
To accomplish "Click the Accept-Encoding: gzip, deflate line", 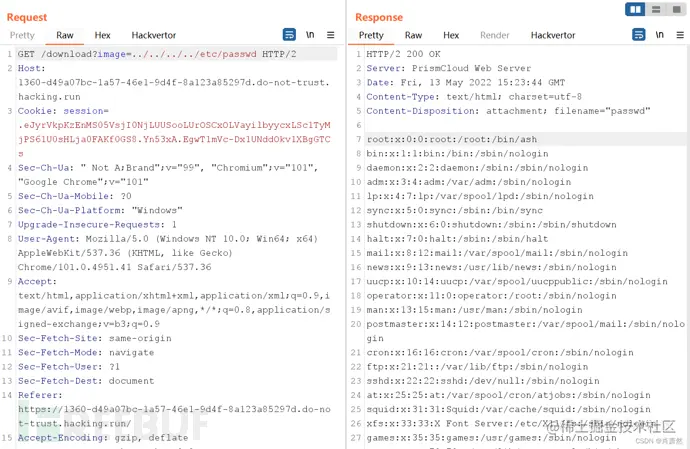I will [x=103, y=438].
